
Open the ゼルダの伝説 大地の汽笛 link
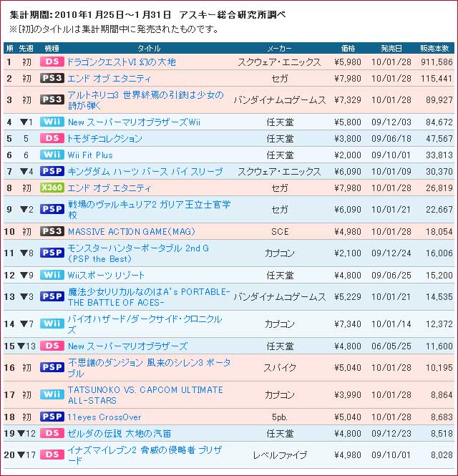[120, 434]
